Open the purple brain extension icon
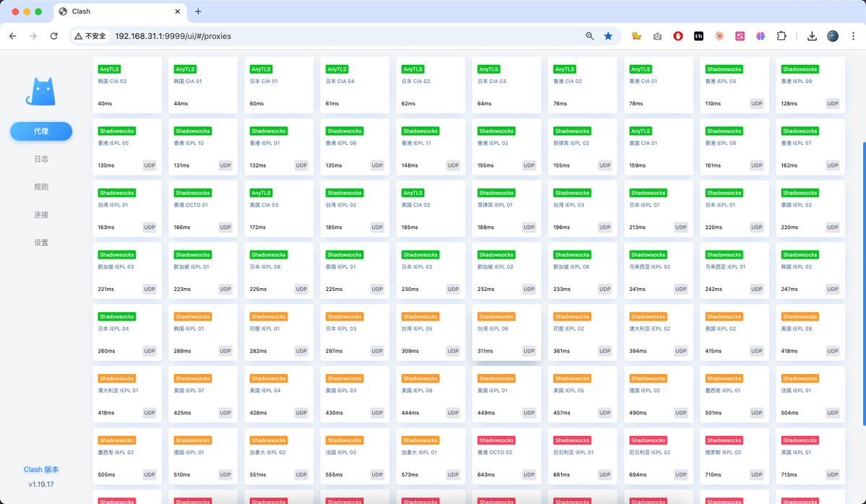 point(761,36)
